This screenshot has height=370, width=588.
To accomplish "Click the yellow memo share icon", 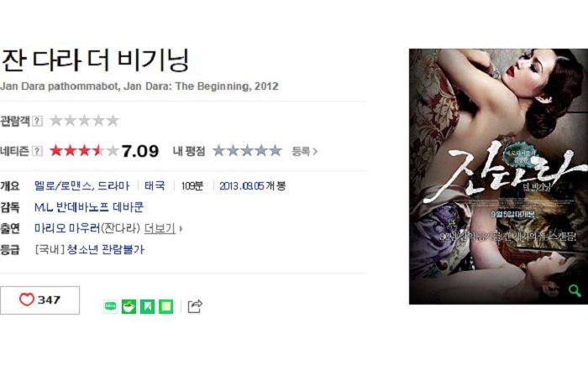I will (x=166, y=306).
